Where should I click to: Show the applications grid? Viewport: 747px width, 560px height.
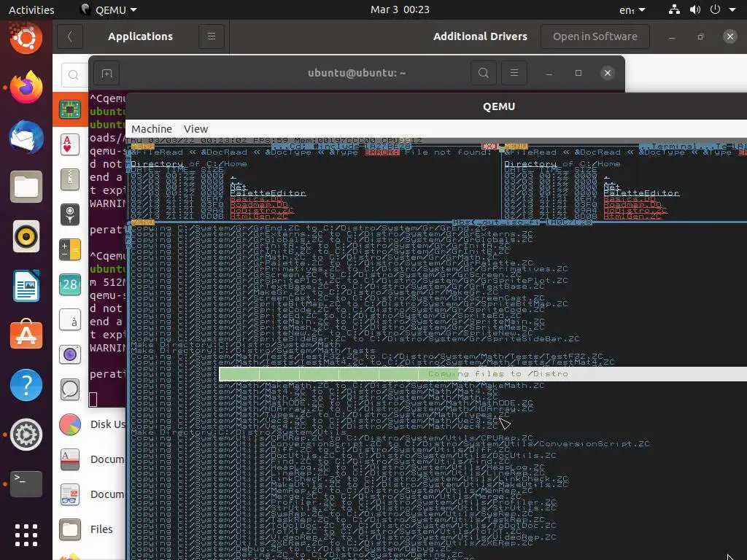coord(26,534)
